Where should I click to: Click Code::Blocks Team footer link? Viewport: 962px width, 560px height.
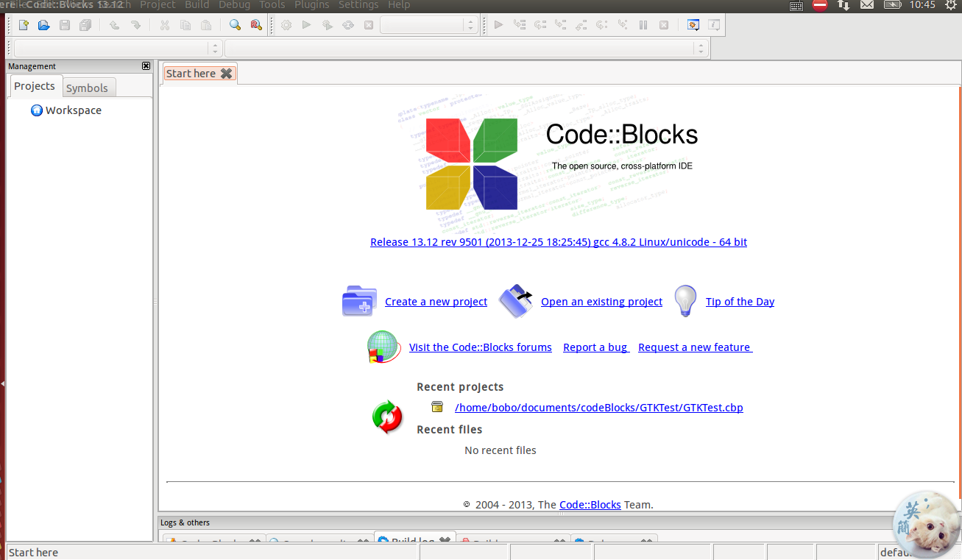[x=590, y=505]
